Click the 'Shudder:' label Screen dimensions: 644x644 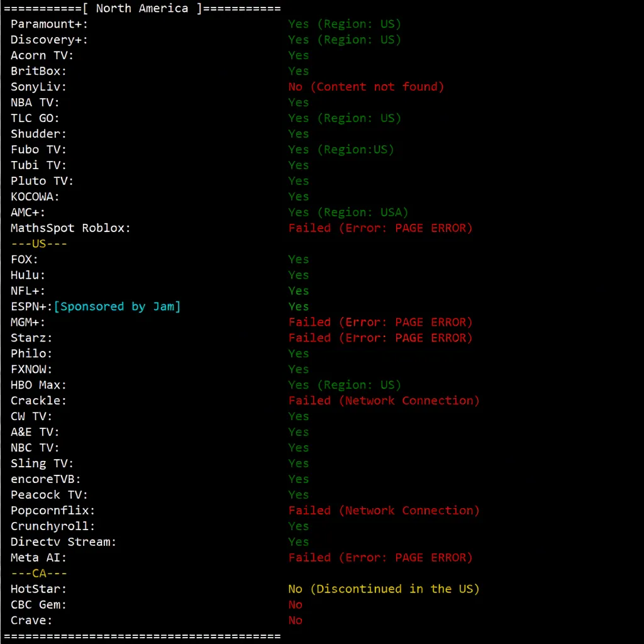pos(38,133)
